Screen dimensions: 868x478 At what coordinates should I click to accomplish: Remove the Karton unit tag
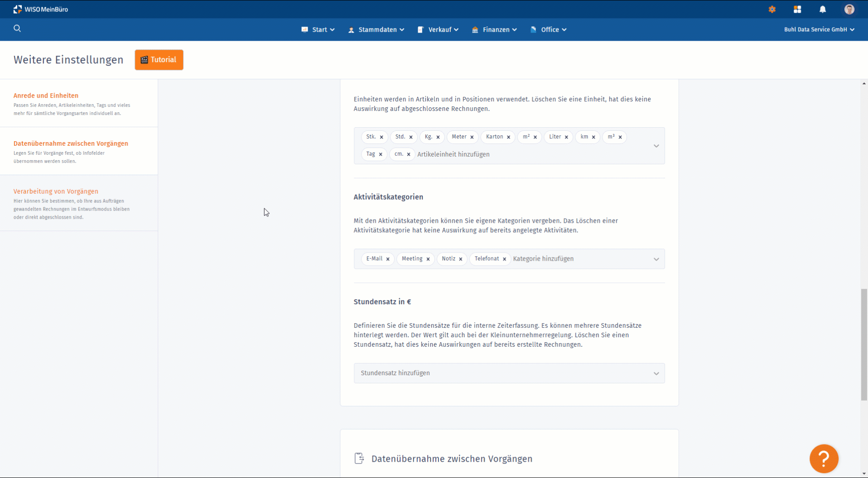508,137
